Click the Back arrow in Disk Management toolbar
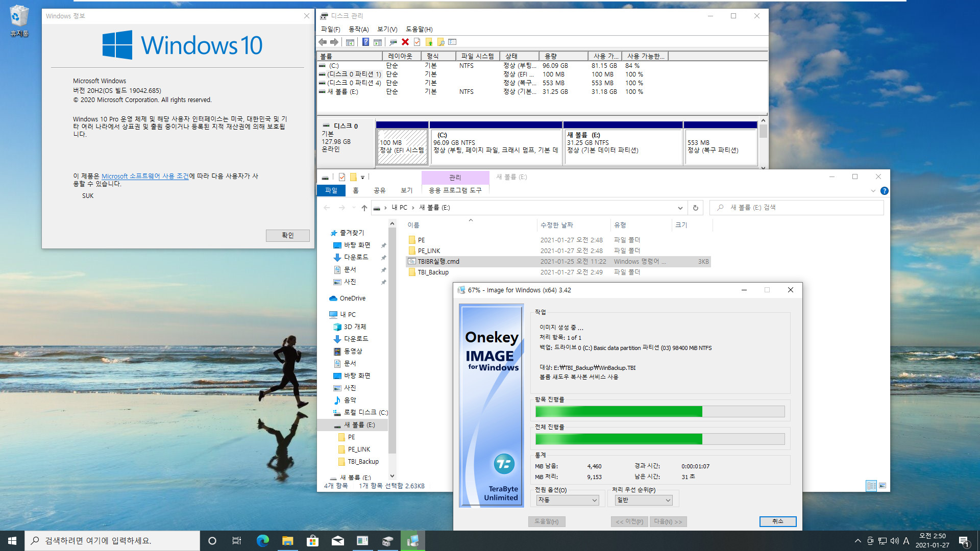The image size is (980, 551). pyautogui.click(x=323, y=42)
